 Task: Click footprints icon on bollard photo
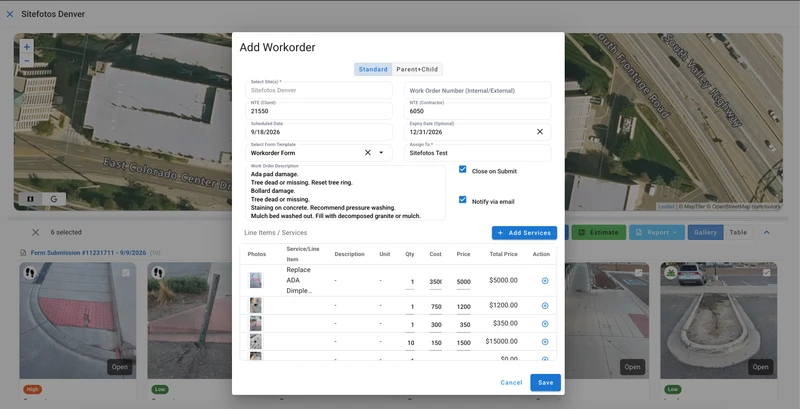[158, 273]
